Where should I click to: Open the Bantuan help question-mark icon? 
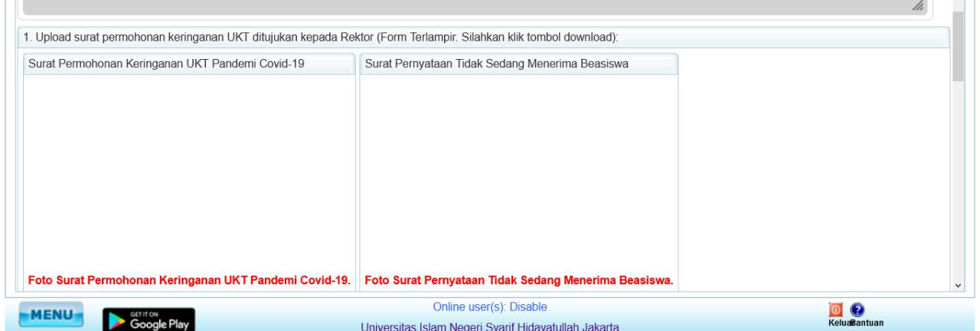pyautogui.click(x=857, y=310)
